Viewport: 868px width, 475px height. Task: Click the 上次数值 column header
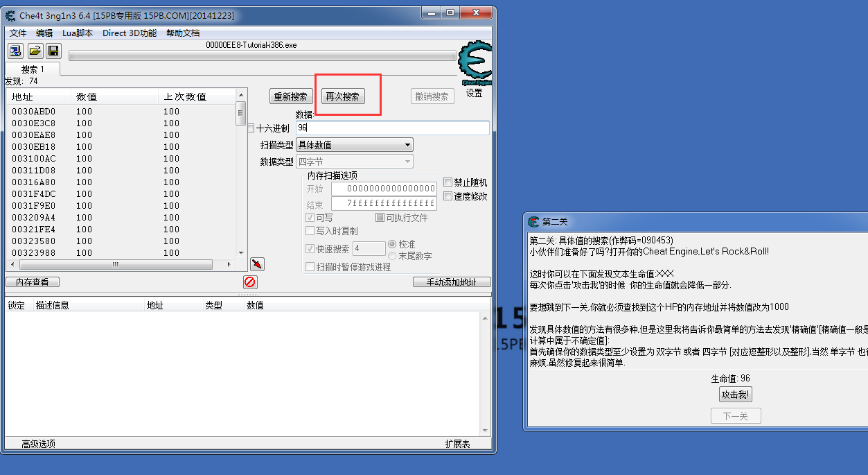pos(196,96)
